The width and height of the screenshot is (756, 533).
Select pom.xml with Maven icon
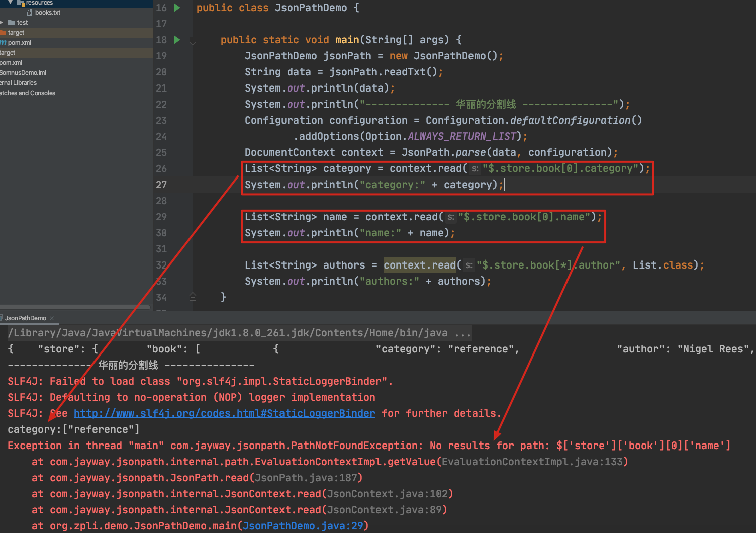76,43
